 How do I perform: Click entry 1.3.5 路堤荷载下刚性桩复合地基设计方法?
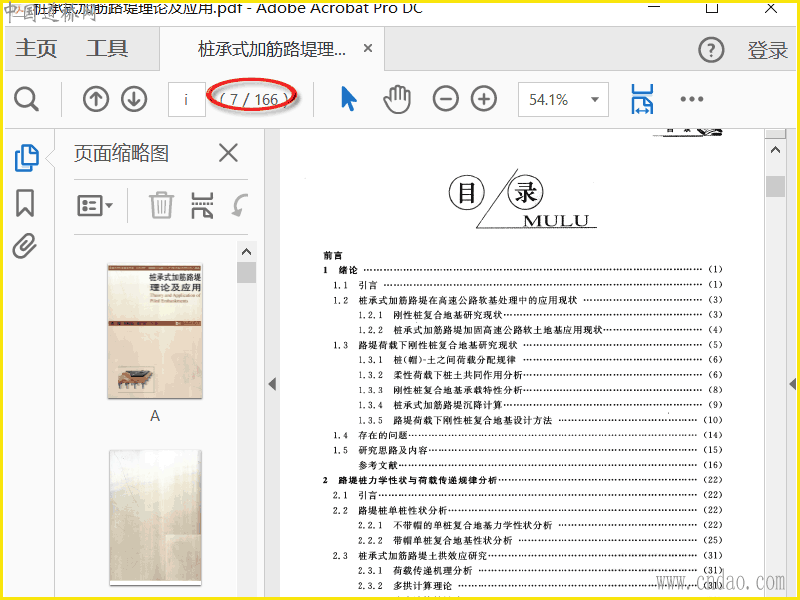540,420
